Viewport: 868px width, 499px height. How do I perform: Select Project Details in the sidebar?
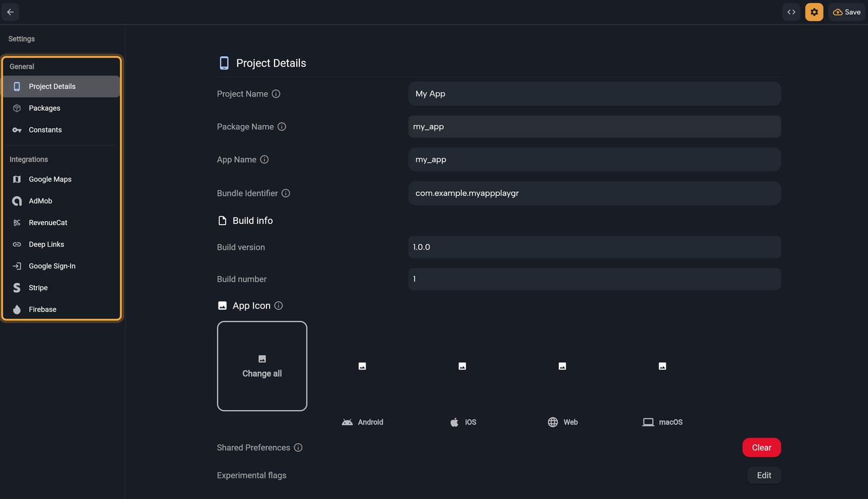click(61, 86)
